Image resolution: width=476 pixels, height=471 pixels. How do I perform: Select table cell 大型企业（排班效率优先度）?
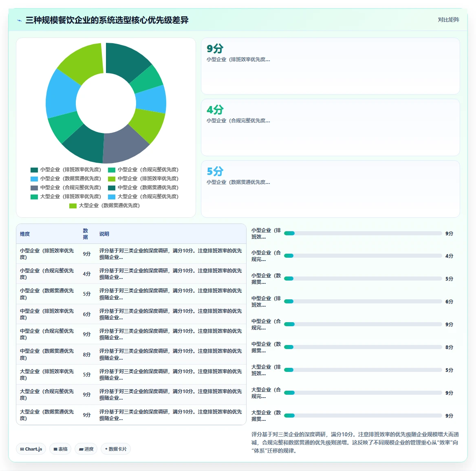tap(47, 375)
